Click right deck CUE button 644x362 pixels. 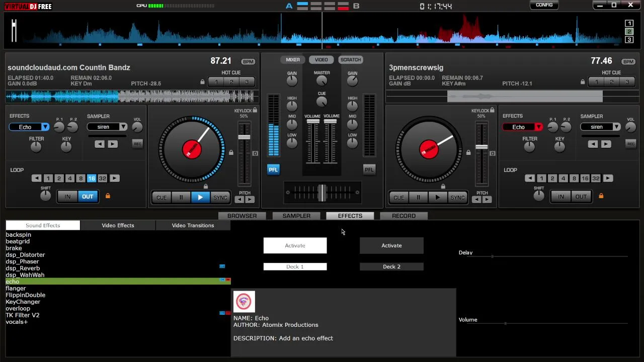tap(398, 198)
